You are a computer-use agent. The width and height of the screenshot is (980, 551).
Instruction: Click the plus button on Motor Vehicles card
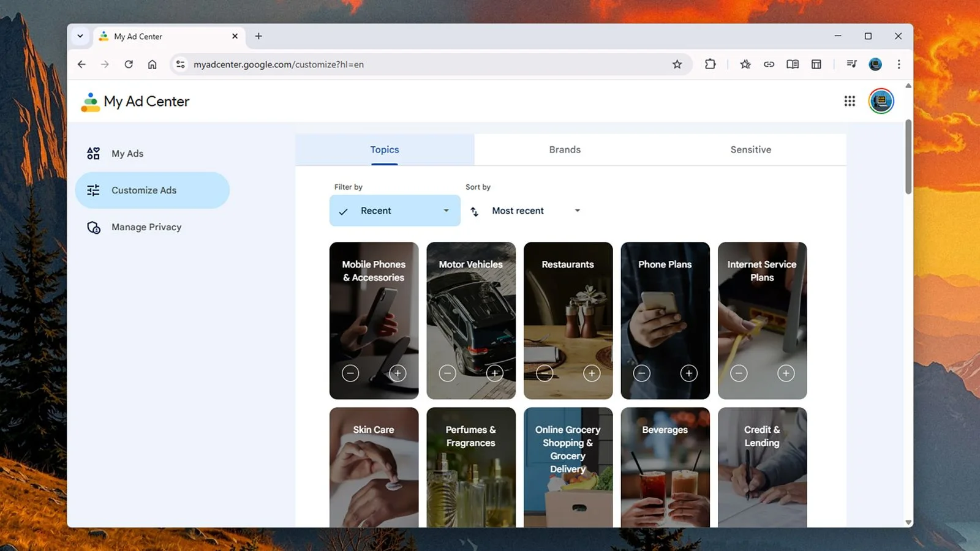pos(495,373)
